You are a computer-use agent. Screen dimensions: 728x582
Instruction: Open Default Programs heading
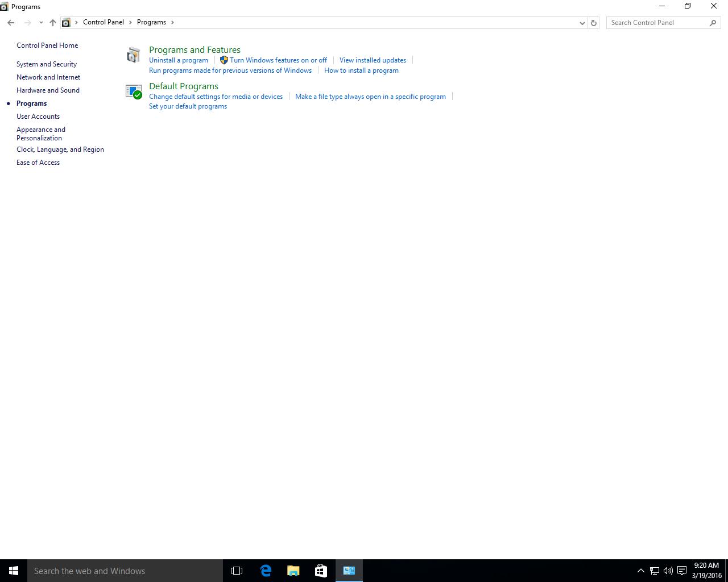tap(184, 86)
